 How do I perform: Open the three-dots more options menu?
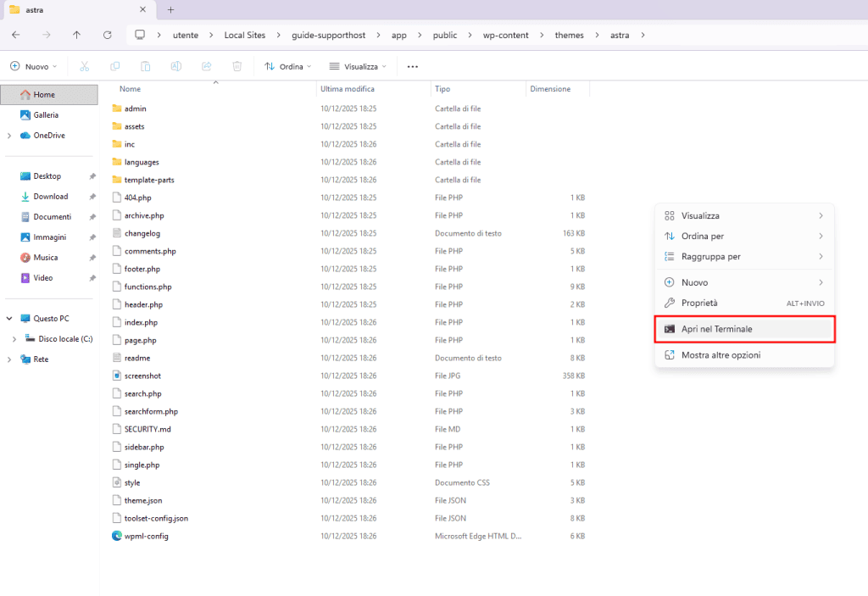413,66
